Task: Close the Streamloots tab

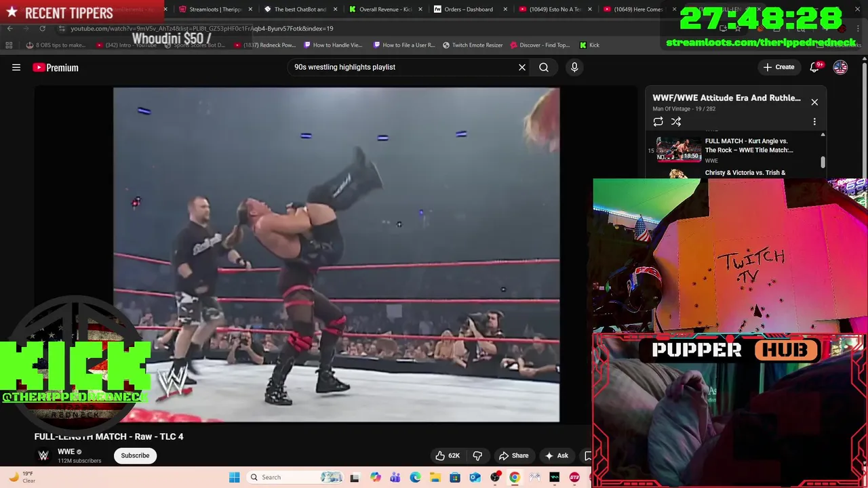Action: pos(250,9)
